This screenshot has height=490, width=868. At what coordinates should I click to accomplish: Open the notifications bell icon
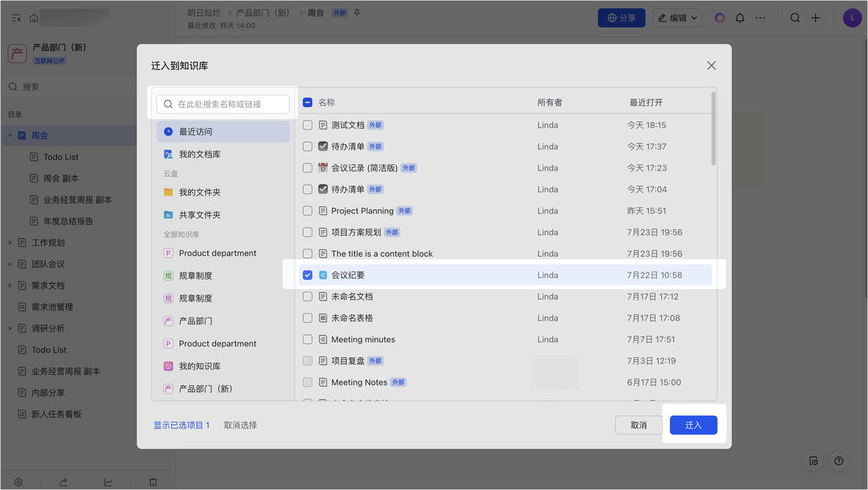pos(740,18)
